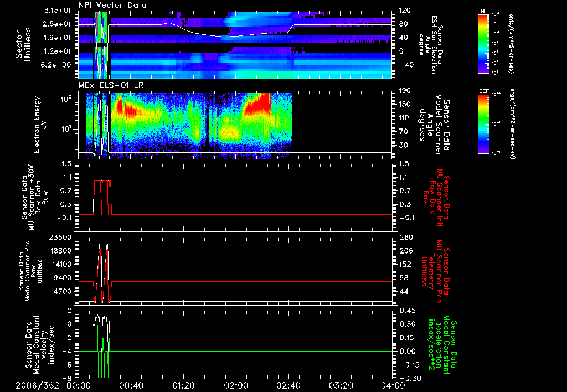Click the ELS electron energy spectrogram
The image size is (567, 392).
coord(235,125)
